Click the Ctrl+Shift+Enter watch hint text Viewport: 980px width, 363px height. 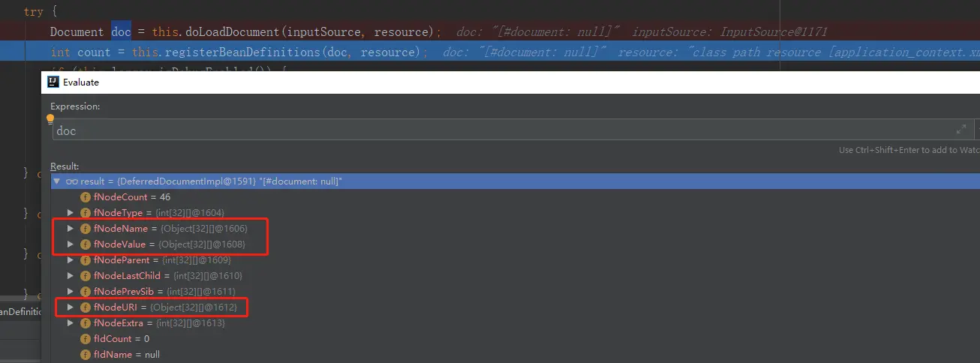(909, 150)
